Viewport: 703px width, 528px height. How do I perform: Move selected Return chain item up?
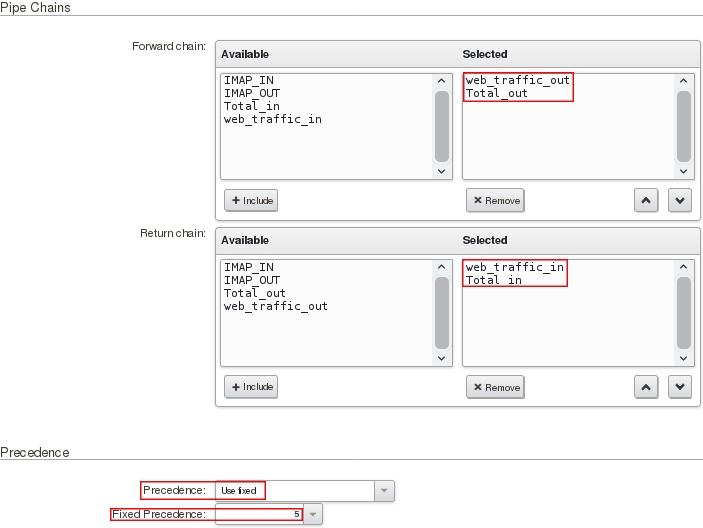pyautogui.click(x=647, y=387)
